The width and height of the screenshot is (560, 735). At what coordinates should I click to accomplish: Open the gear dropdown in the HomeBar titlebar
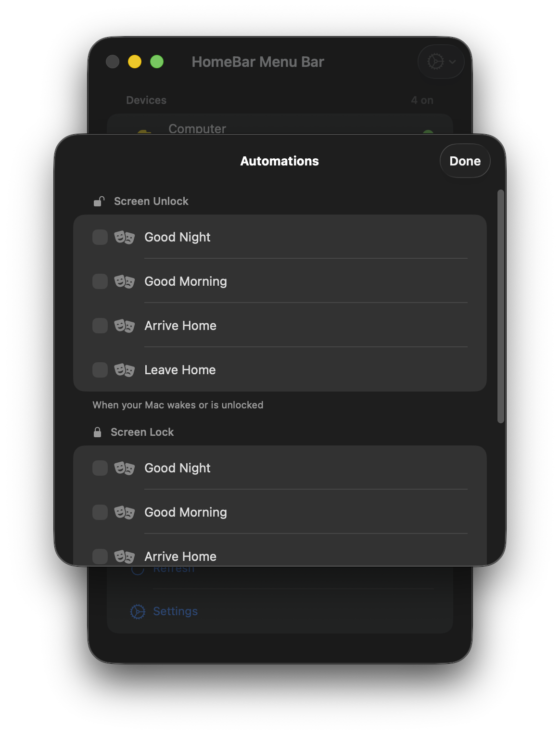pos(440,62)
